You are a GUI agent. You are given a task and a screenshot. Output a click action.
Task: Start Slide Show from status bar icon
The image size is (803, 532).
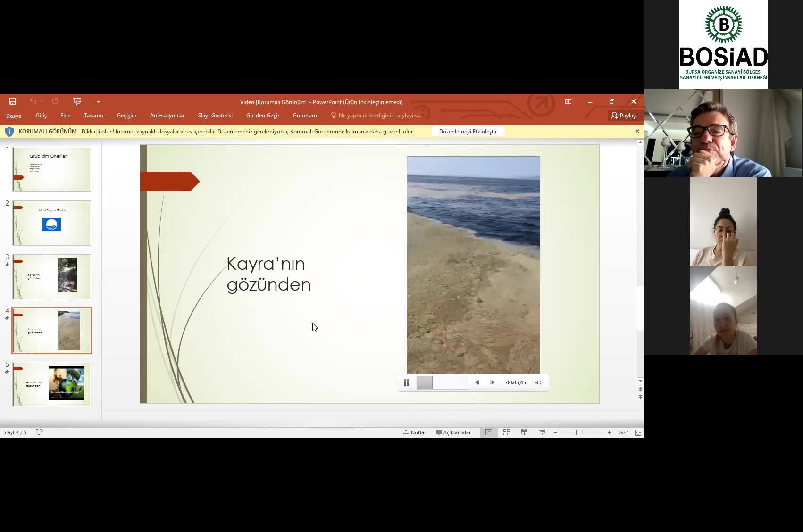(x=542, y=432)
